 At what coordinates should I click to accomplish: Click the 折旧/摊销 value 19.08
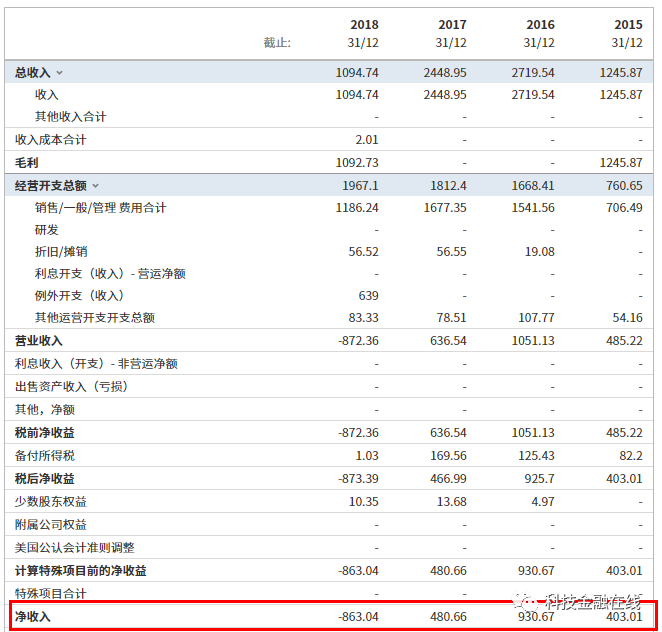click(x=540, y=252)
